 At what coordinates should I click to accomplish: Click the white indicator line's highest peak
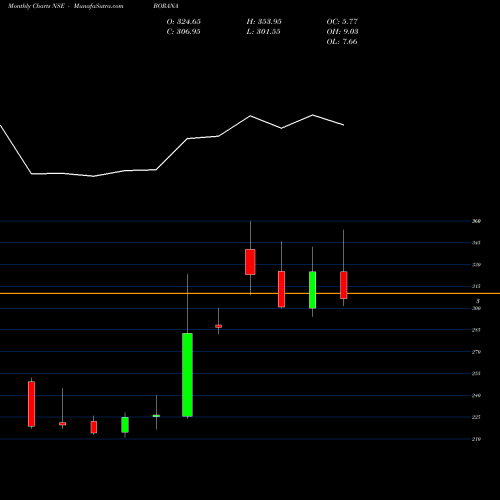pos(313,115)
